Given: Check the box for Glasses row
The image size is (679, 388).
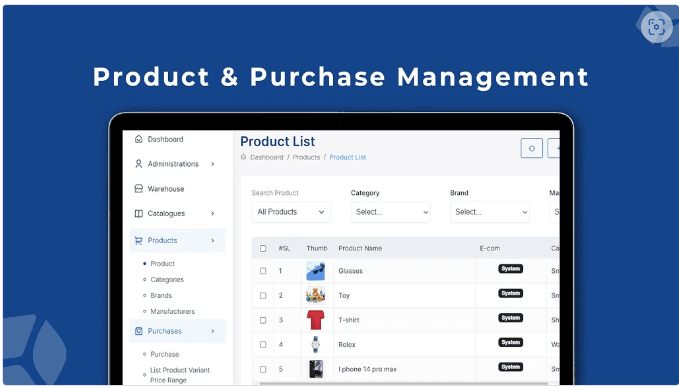Looking at the screenshot, I should point(263,271).
